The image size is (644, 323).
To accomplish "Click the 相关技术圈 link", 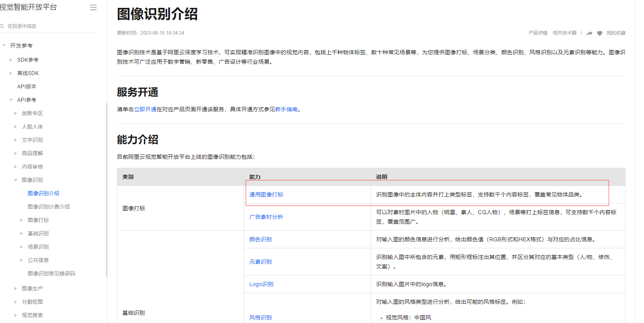I will 565,33.
